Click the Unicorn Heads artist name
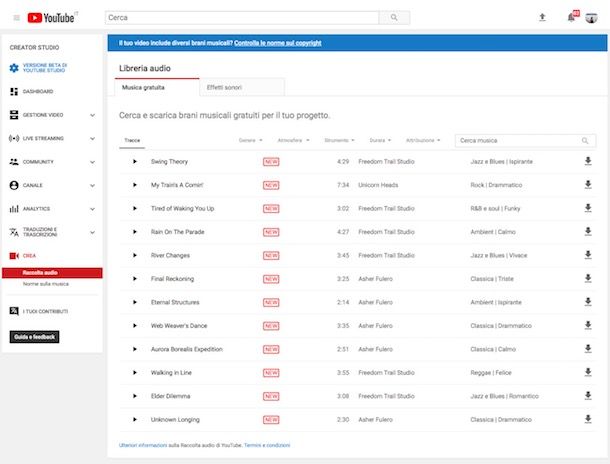 tap(378, 185)
